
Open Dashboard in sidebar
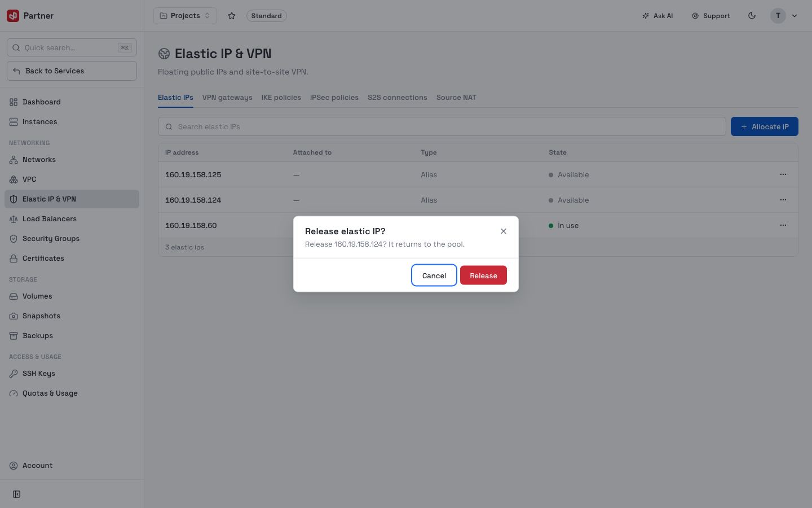pyautogui.click(x=72, y=102)
